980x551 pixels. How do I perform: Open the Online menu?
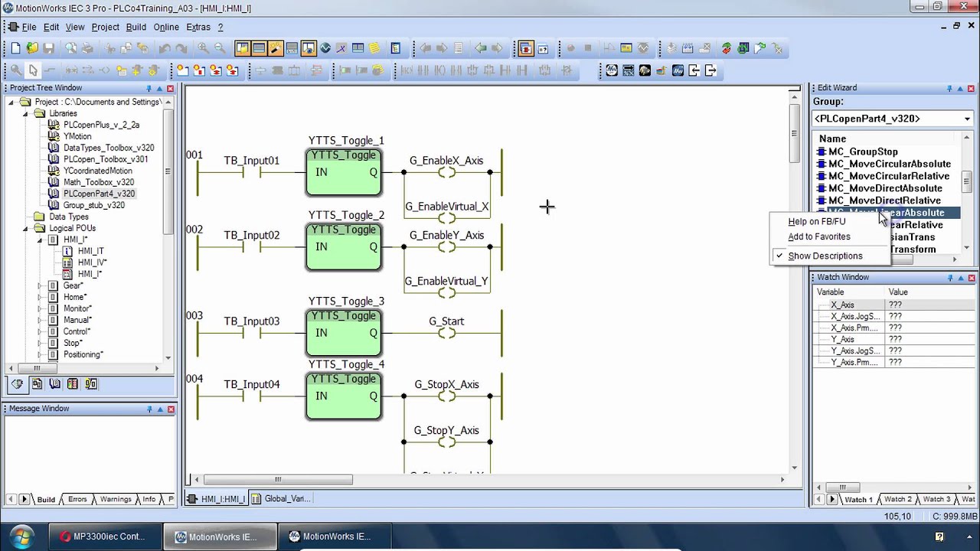tap(166, 27)
